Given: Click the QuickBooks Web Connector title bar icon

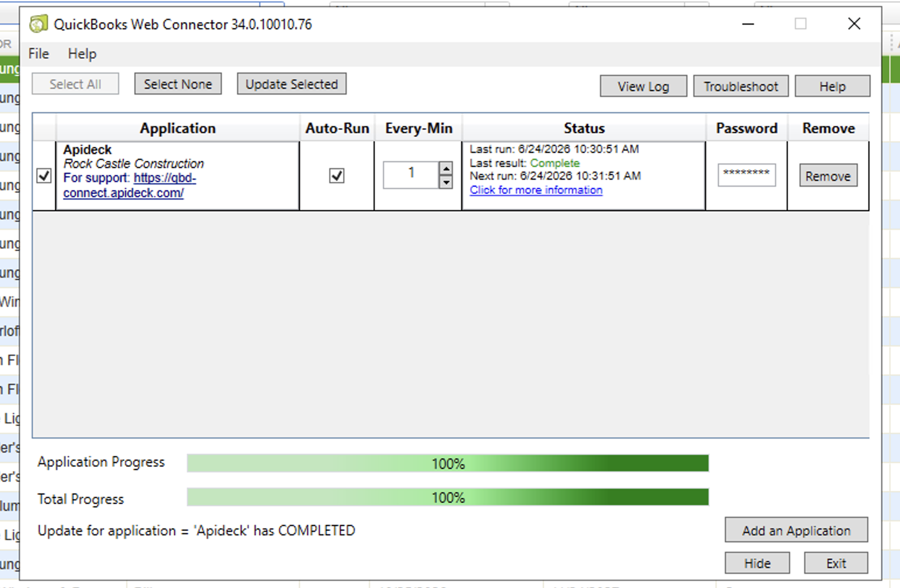Looking at the screenshot, I should 39,24.
